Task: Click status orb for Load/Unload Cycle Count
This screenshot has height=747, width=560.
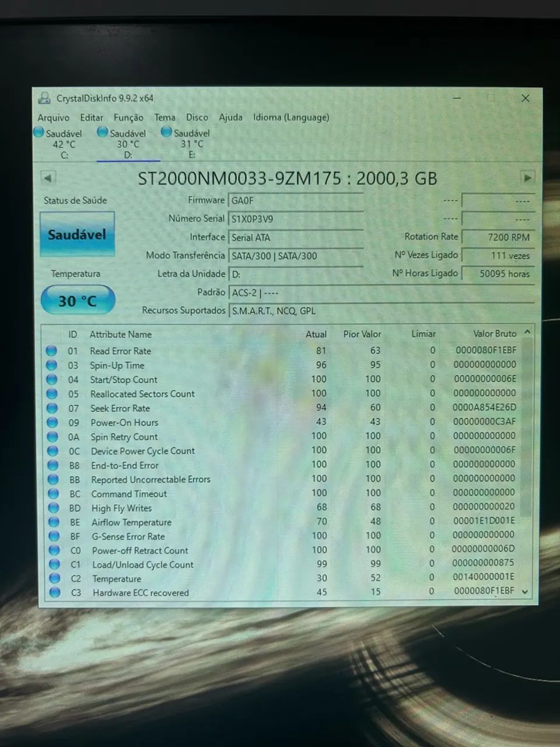Action: click(x=55, y=564)
